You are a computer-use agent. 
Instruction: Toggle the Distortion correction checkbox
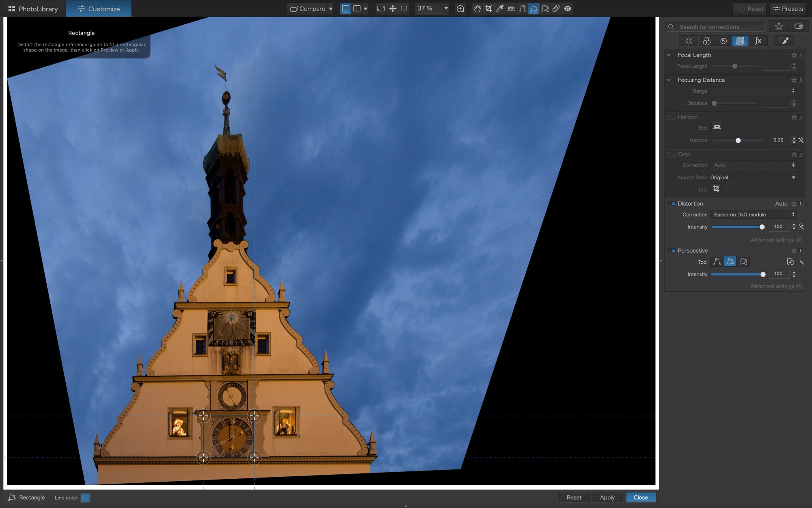(672, 204)
